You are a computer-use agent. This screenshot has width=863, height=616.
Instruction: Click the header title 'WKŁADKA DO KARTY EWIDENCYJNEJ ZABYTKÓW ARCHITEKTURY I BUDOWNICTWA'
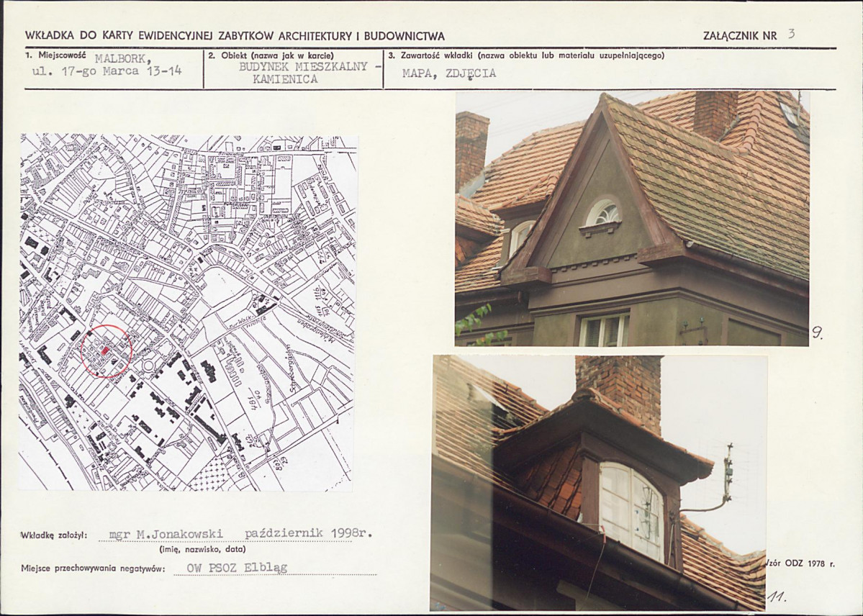pos(235,36)
